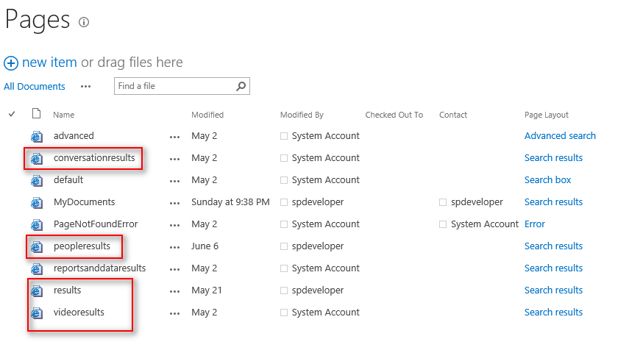
Task: Click inside the Find a file box
Action: coord(173,86)
